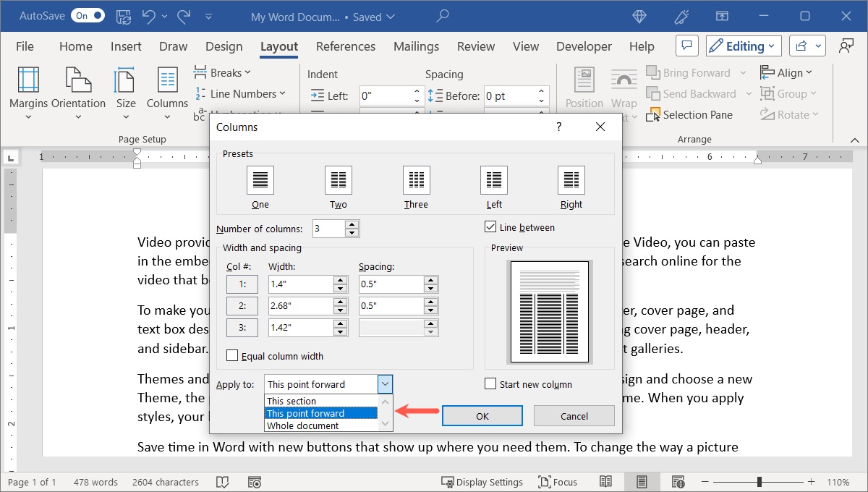Viewport: 868px width, 492px height.
Task: Switch to the References ribbon tab
Action: (x=345, y=46)
